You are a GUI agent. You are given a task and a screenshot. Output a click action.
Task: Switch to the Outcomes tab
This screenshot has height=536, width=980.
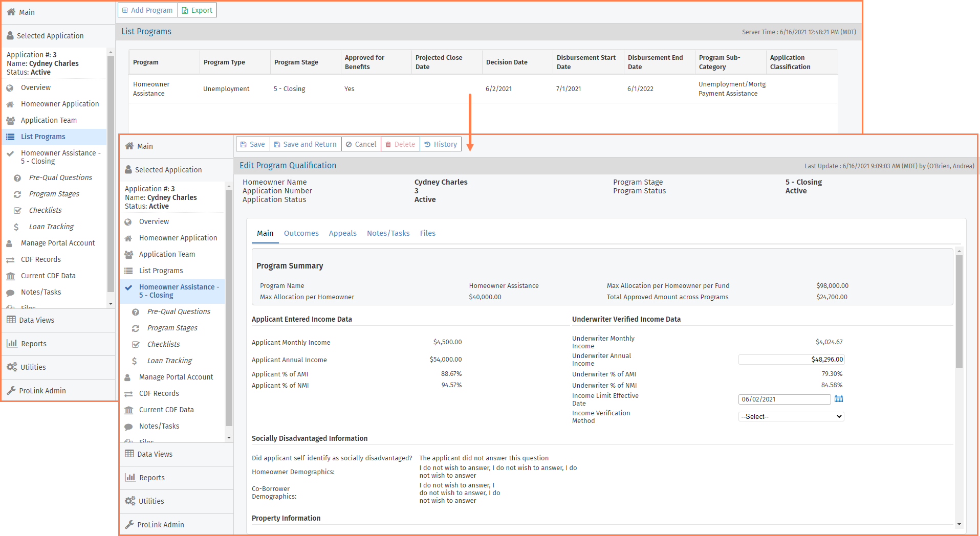tap(301, 233)
